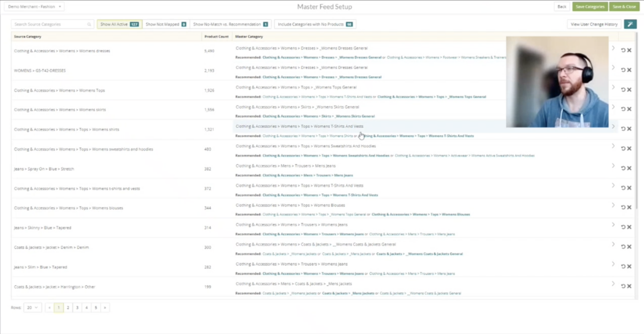Image resolution: width=644 pixels, height=334 pixels.
Task: Reset mapping for Womens dresses row
Action: 622,51
